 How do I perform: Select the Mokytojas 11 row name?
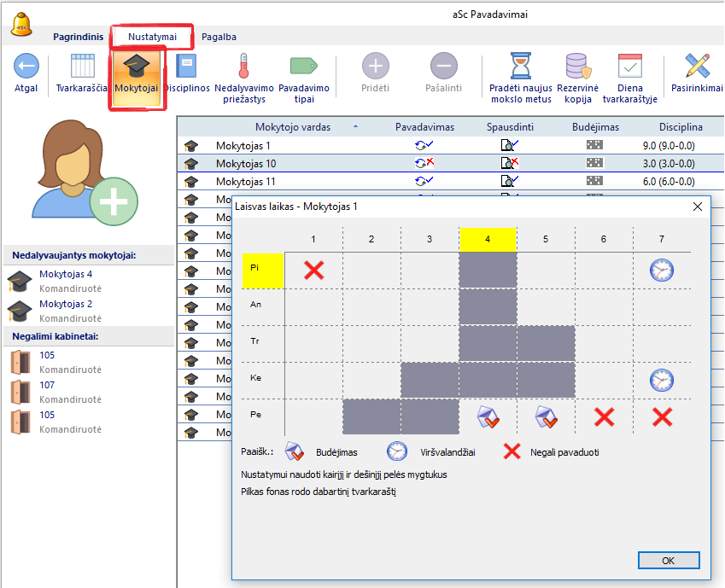245,182
